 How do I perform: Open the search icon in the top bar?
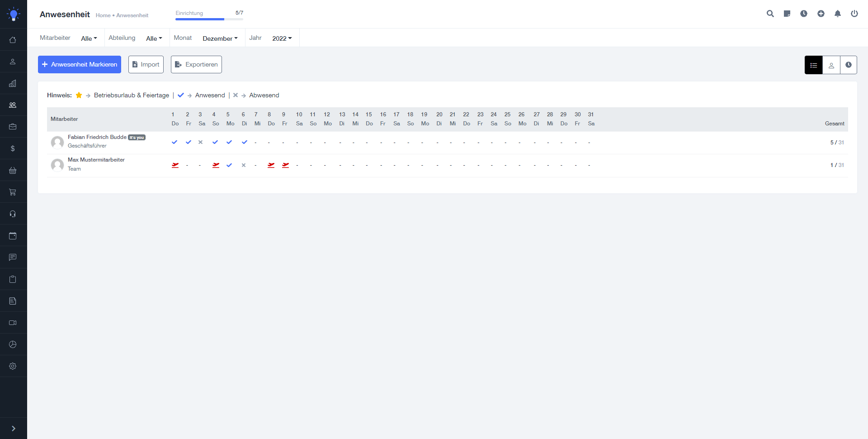pos(770,14)
